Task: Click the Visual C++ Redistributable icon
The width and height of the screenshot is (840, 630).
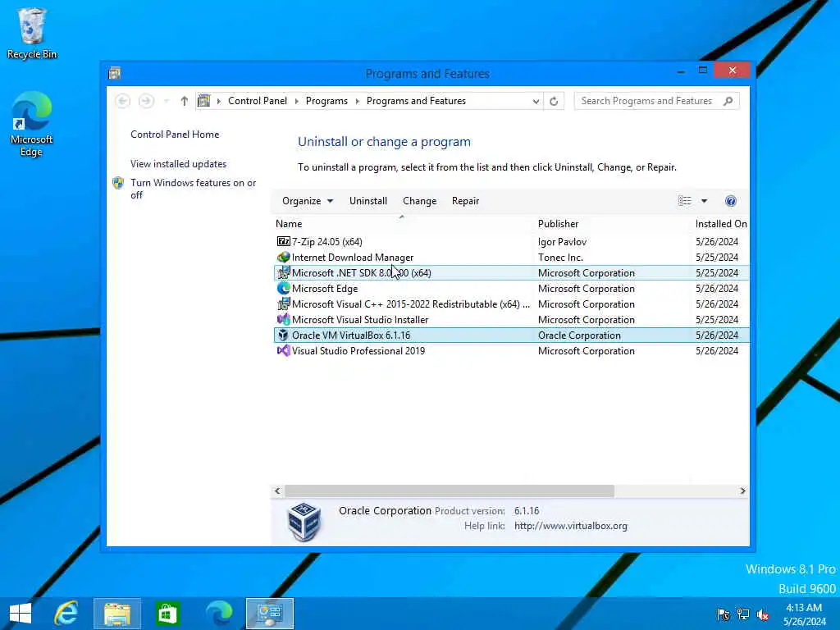Action: 283,304
